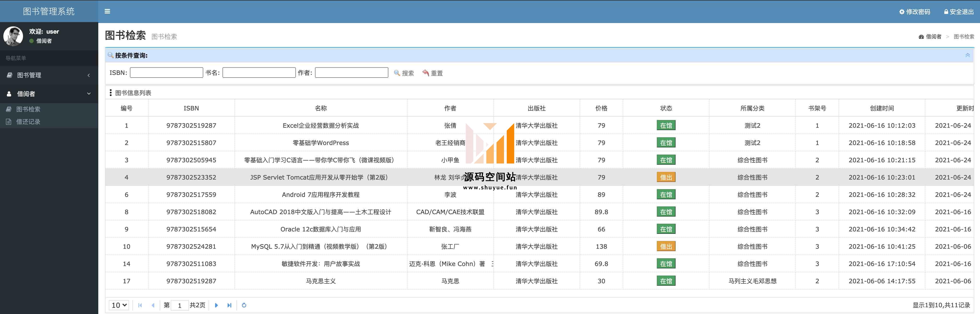Click the 重置 reset button

pos(432,73)
